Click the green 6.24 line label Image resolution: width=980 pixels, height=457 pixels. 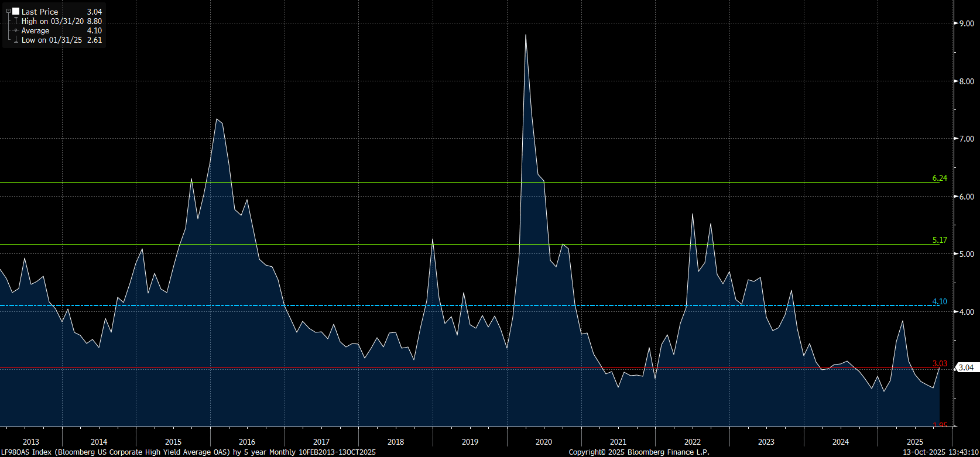click(939, 178)
